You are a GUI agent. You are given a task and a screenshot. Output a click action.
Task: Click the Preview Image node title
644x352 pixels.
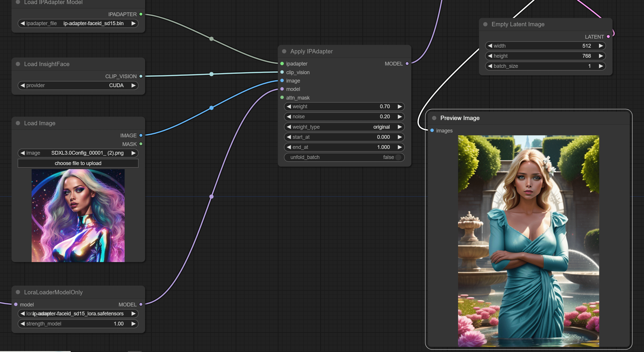coord(460,118)
